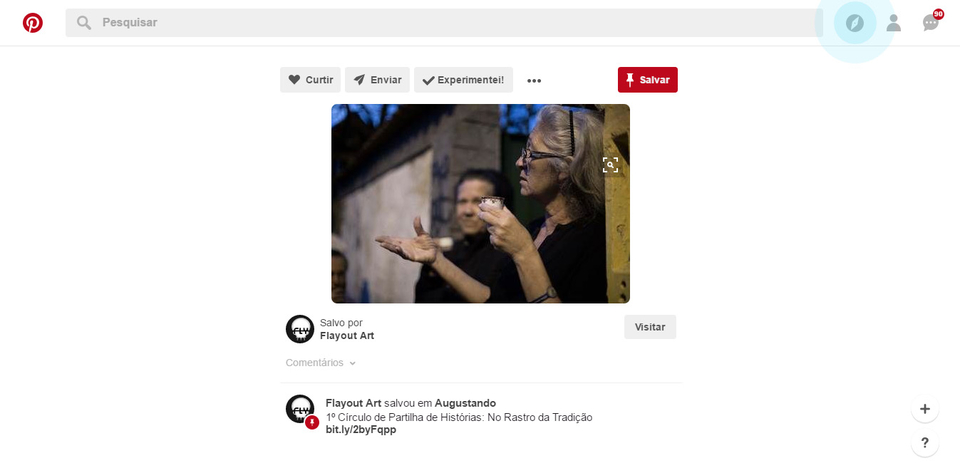This screenshot has width=960, height=463.
Task: Open notifications chat bubble with 90 badge
Action: [x=932, y=21]
